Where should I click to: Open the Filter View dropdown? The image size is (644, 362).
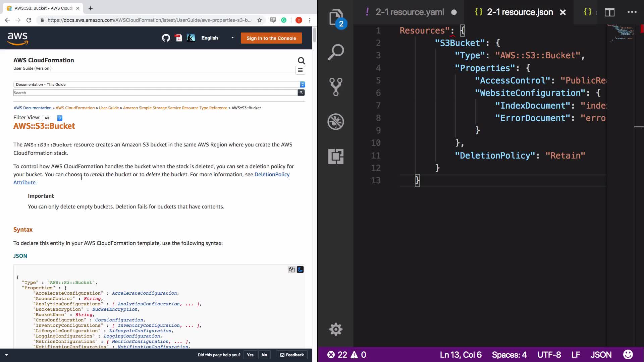pyautogui.click(x=53, y=118)
